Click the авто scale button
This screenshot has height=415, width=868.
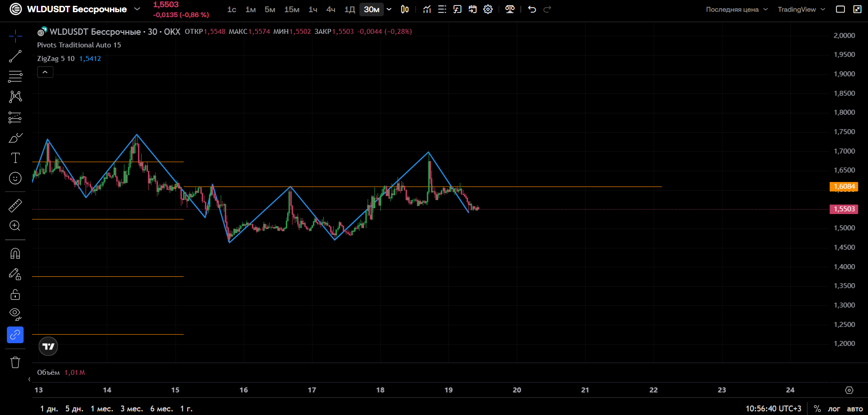coord(854,409)
